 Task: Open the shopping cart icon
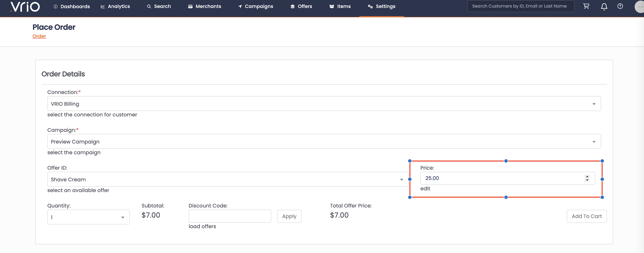pyautogui.click(x=586, y=6)
